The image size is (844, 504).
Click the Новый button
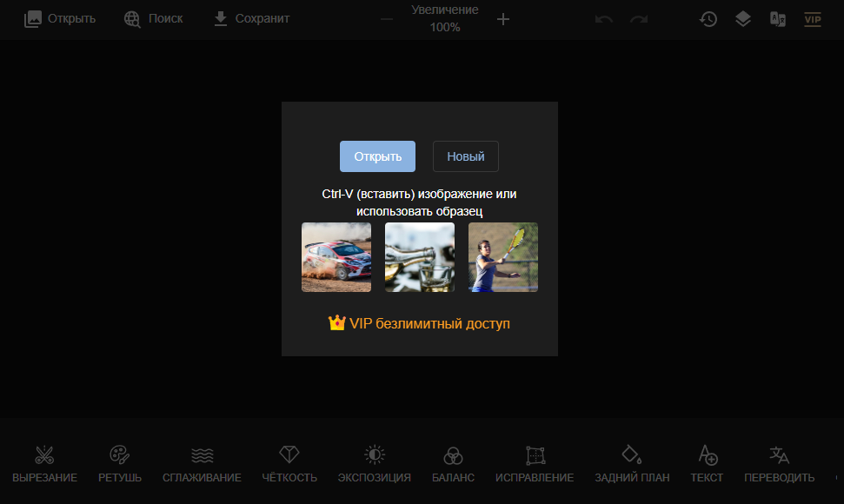coord(465,156)
